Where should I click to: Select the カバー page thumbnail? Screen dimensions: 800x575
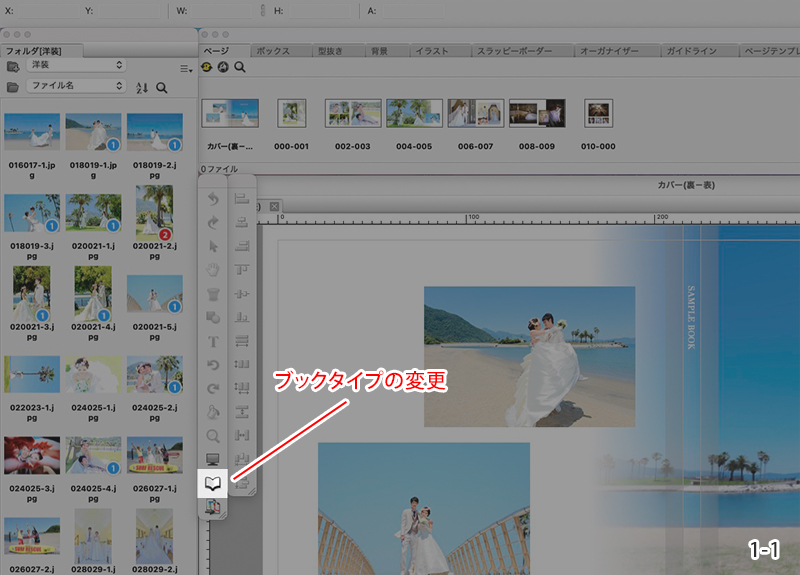(230, 113)
